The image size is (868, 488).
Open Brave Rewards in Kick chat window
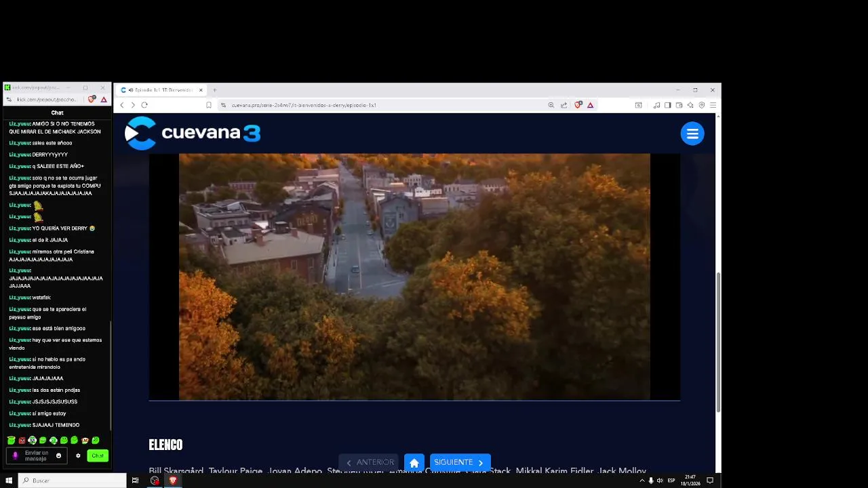[x=104, y=100]
